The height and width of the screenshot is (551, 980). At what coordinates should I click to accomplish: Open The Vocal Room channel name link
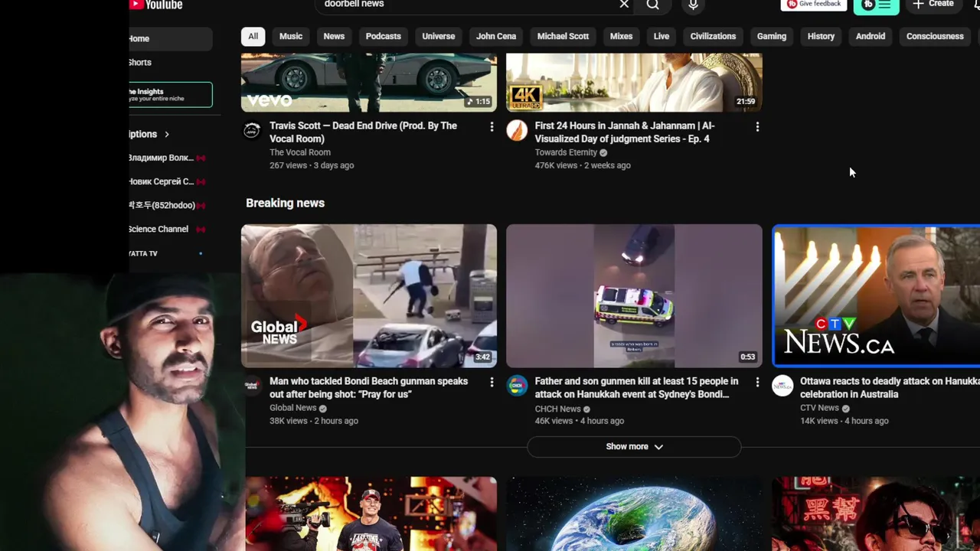click(300, 152)
